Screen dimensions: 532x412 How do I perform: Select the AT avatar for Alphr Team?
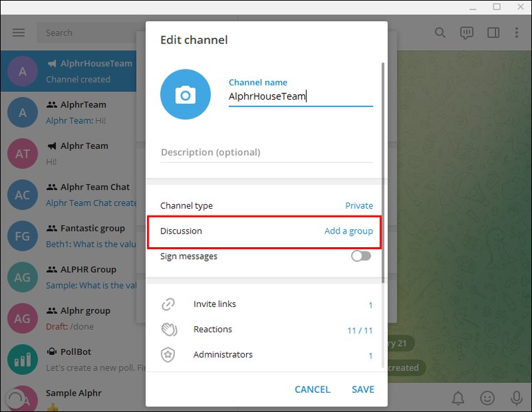[23, 154]
